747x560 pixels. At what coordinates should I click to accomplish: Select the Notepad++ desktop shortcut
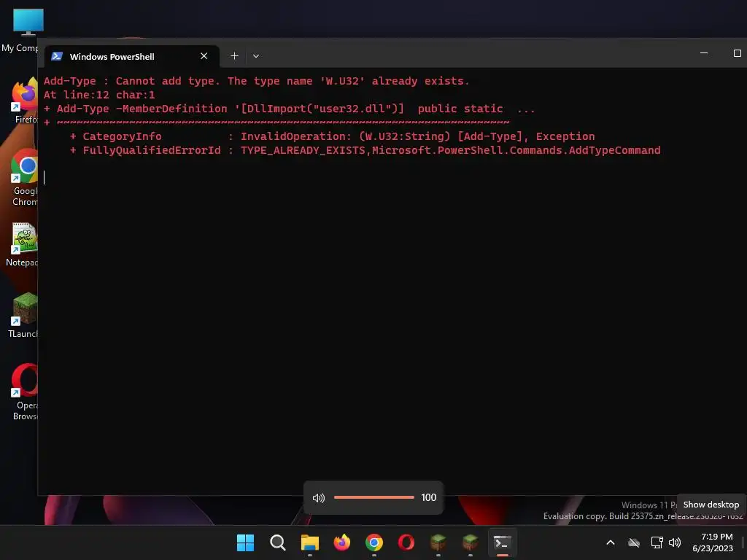coord(22,244)
